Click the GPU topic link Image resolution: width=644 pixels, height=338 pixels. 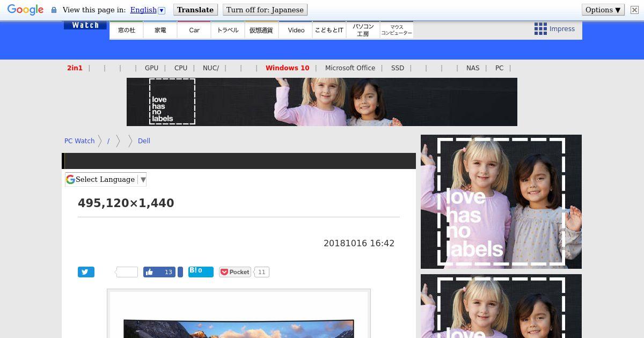151,68
